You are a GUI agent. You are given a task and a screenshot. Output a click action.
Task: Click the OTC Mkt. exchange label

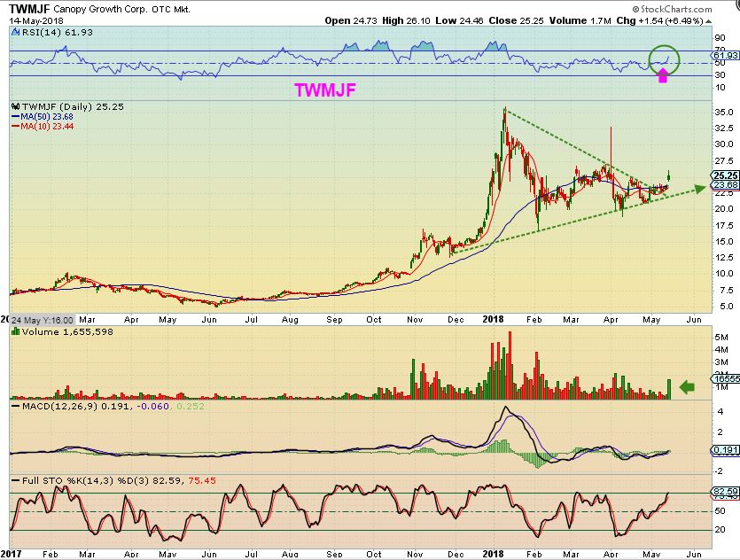pyautogui.click(x=171, y=10)
